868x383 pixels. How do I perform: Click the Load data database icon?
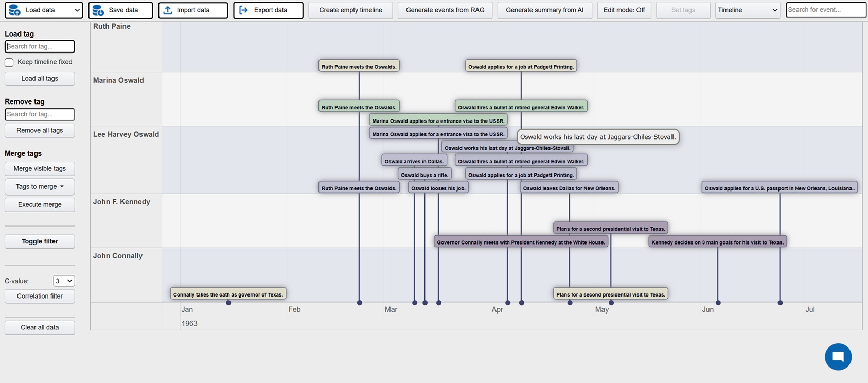[x=15, y=10]
